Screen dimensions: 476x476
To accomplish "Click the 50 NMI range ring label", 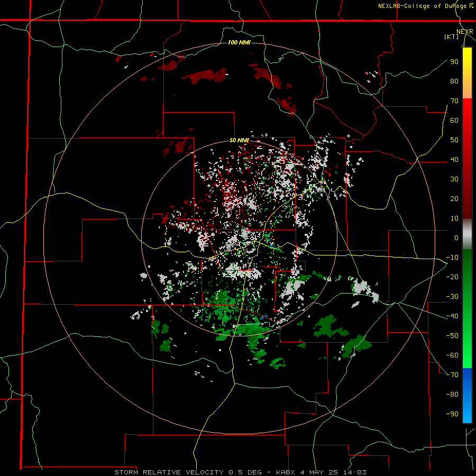I will coord(239,140).
